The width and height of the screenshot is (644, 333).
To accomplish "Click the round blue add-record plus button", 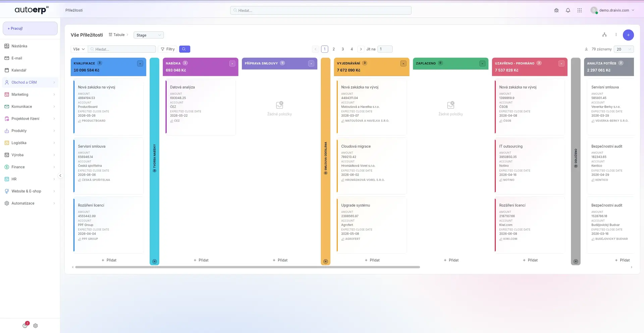I will pyautogui.click(x=628, y=35).
